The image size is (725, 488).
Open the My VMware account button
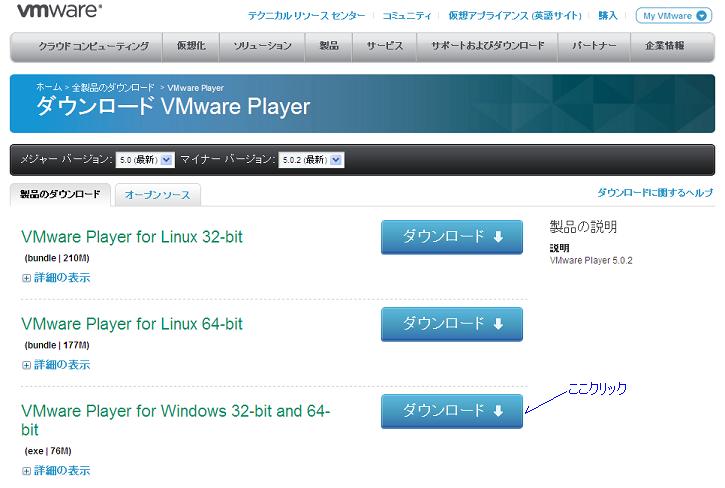coord(673,16)
